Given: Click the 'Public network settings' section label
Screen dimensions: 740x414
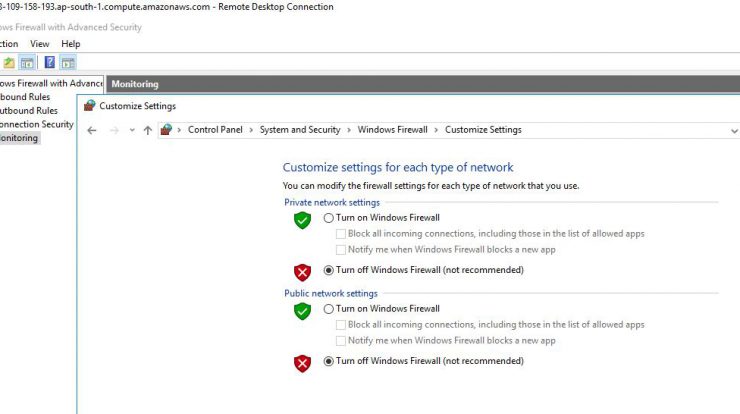Looking at the screenshot, I should click(331, 294).
